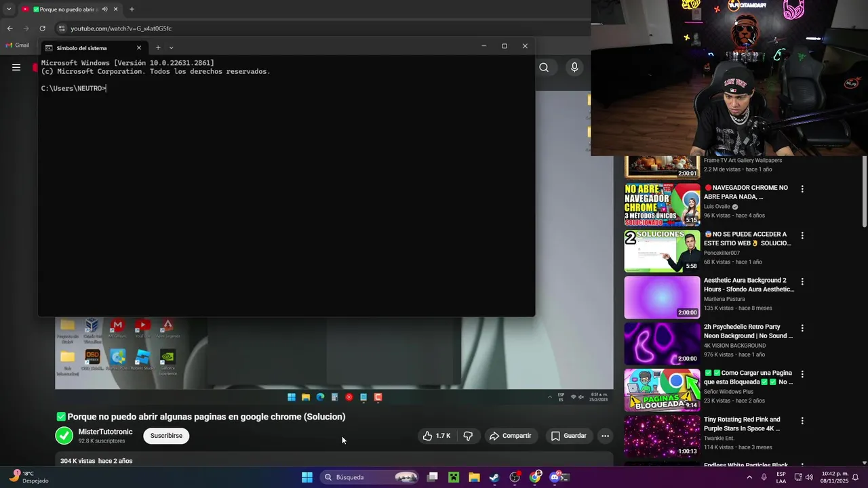The image size is (868, 488).
Task: Open the Windows Start menu
Action: (x=307, y=477)
